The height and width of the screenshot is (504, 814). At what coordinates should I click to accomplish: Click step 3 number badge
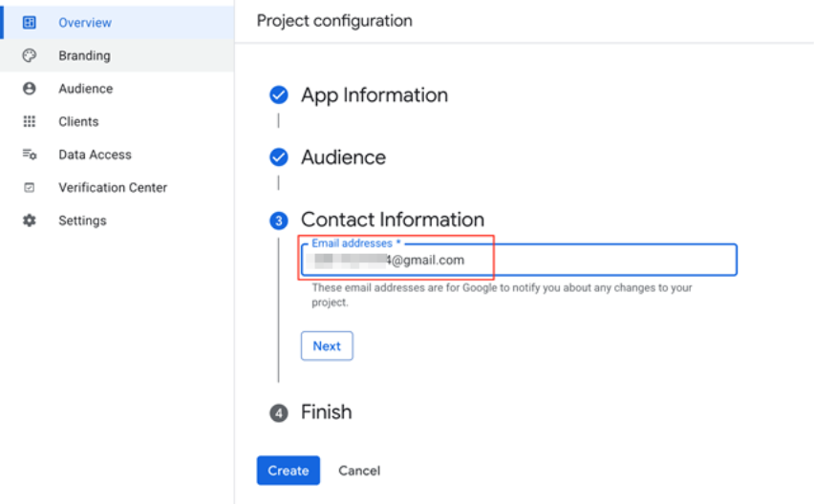tap(279, 220)
